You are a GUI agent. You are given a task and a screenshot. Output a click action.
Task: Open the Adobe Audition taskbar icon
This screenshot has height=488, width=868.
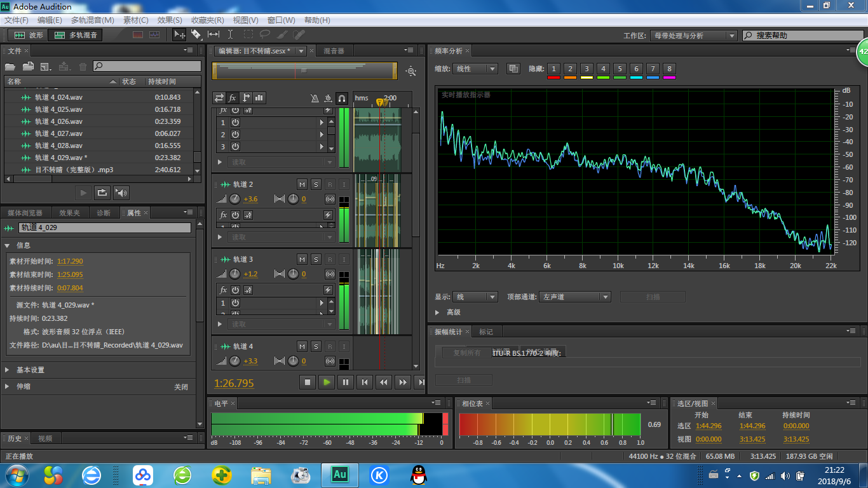(340, 474)
